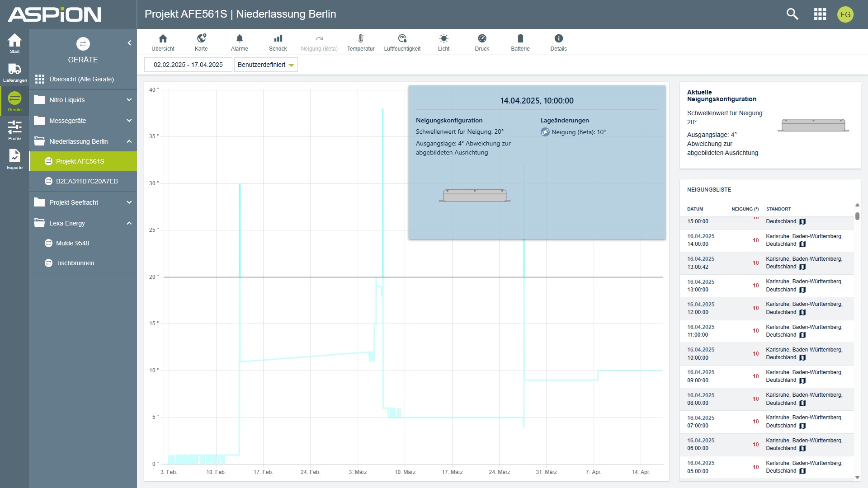Go to the Übersicht tab
868x488 pixels.
163,42
